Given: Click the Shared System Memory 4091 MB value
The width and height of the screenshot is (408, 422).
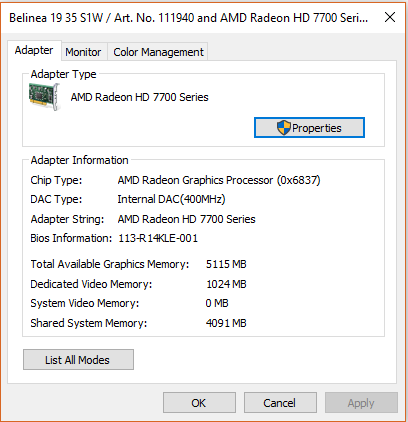Looking at the screenshot, I should [x=226, y=323].
